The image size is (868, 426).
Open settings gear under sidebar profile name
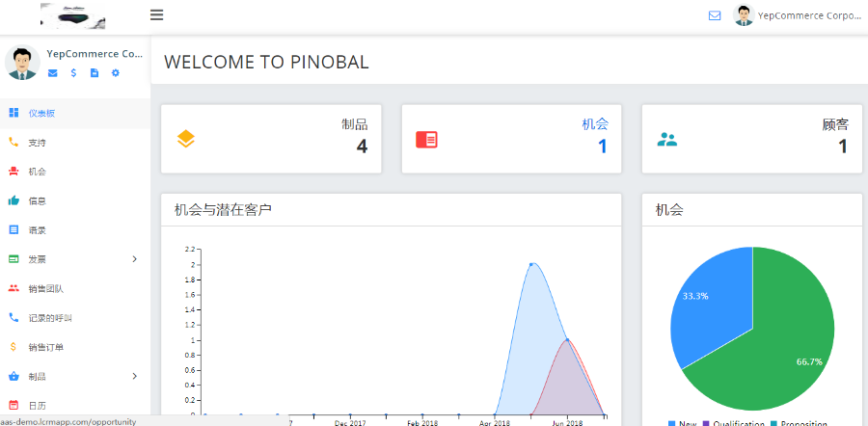click(x=116, y=73)
